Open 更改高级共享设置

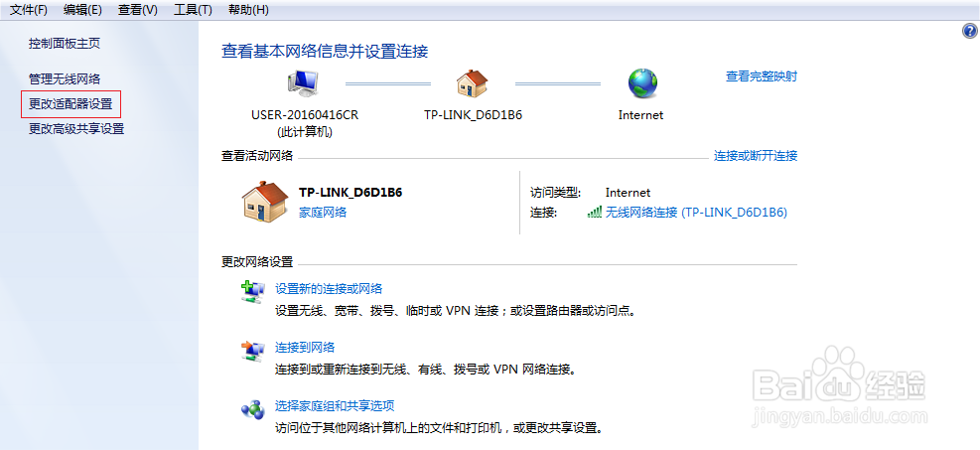[76, 129]
